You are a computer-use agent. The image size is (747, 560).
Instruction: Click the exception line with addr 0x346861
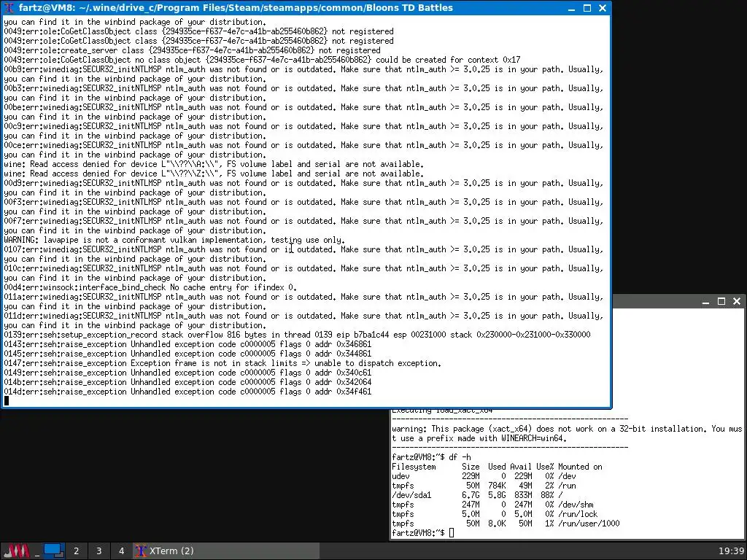[187, 344]
